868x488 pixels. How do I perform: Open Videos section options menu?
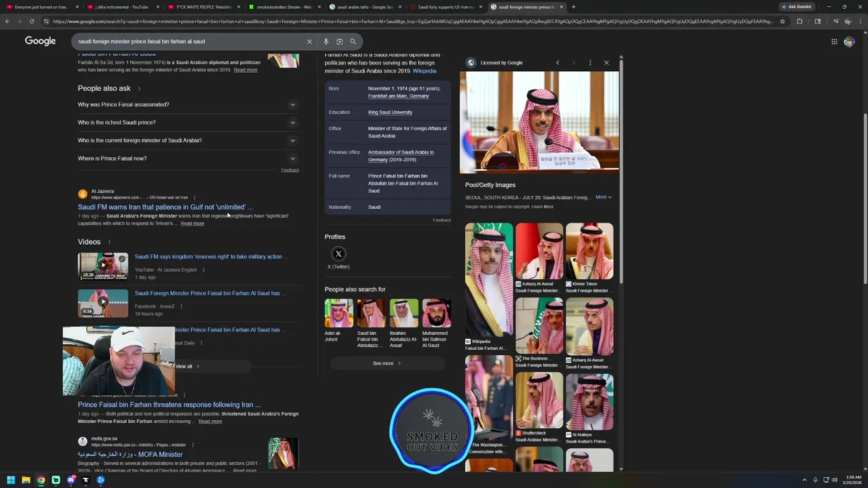coord(109,242)
